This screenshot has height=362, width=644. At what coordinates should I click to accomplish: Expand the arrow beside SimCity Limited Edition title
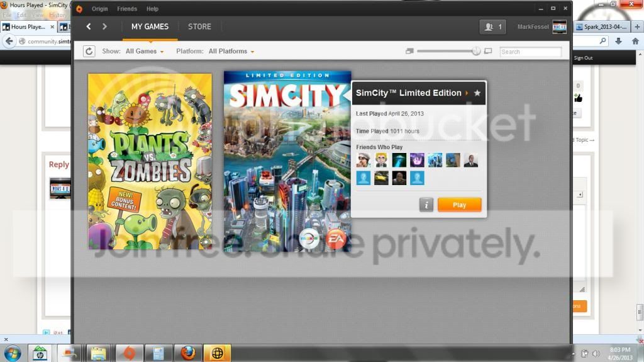(467, 93)
